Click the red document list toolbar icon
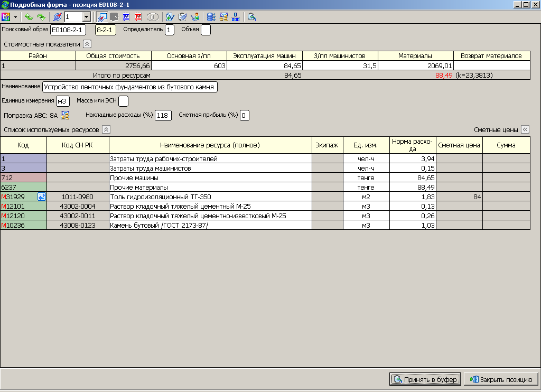 click(138, 16)
